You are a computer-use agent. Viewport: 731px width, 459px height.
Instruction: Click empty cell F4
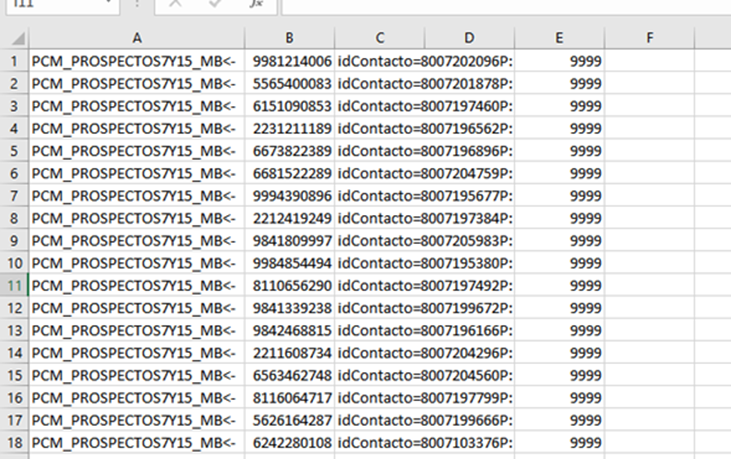[x=649, y=128]
